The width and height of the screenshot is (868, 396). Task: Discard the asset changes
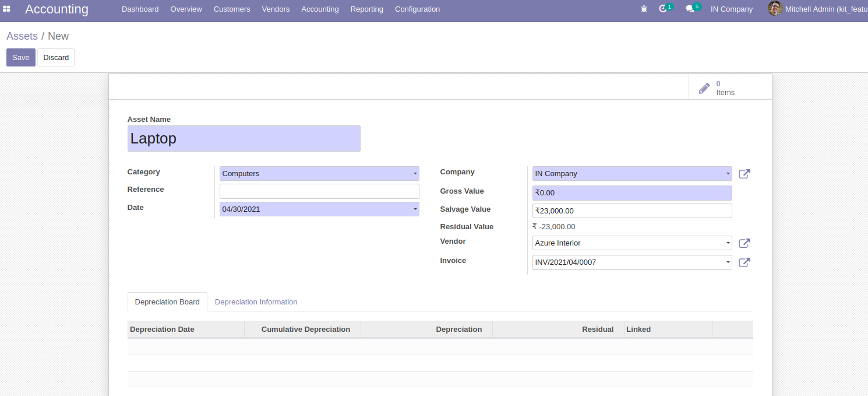pyautogui.click(x=56, y=58)
